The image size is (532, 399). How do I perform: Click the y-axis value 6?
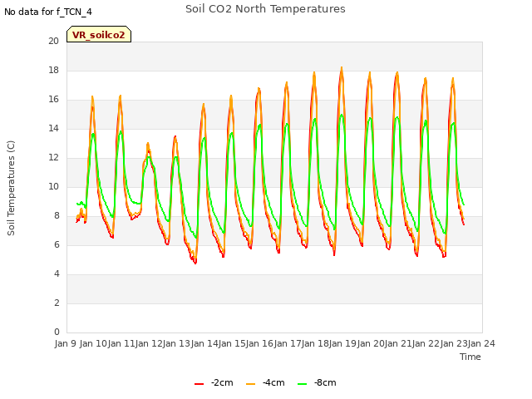57,244
